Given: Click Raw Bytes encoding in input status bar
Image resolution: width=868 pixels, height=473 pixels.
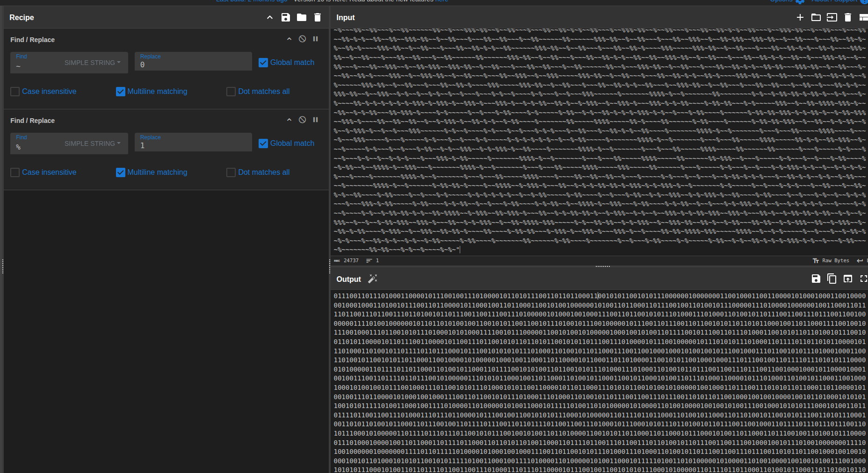Looking at the screenshot, I should 831,261.
